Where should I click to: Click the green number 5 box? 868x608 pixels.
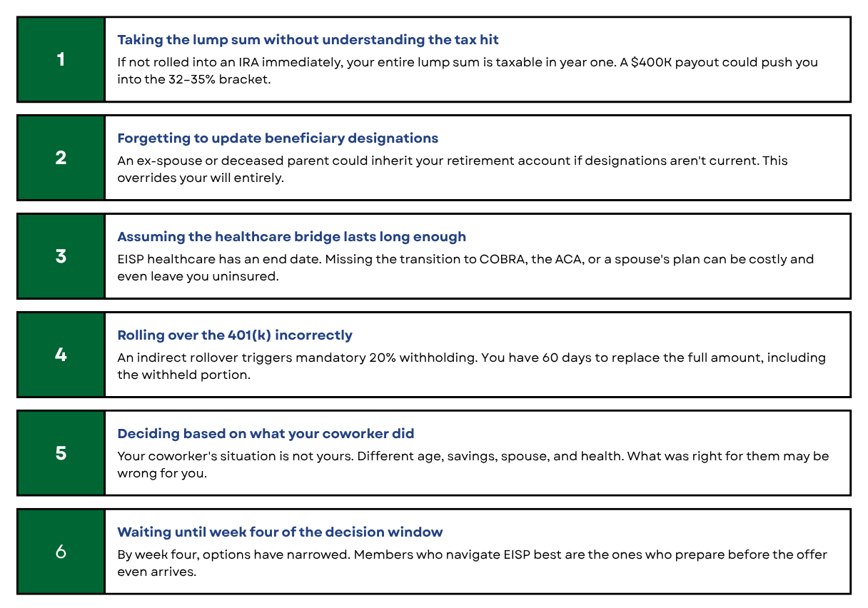pyautogui.click(x=61, y=453)
